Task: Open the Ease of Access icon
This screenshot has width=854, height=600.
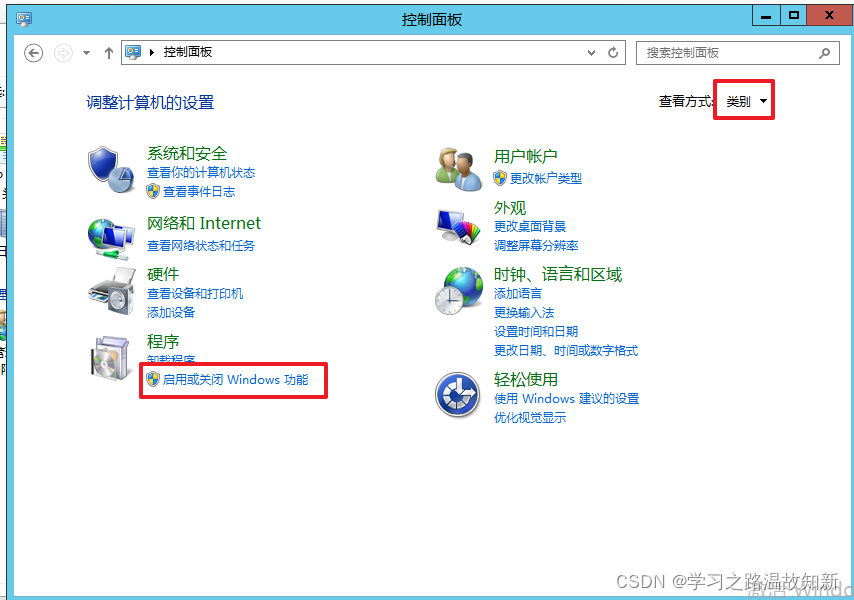Action: pyautogui.click(x=458, y=395)
